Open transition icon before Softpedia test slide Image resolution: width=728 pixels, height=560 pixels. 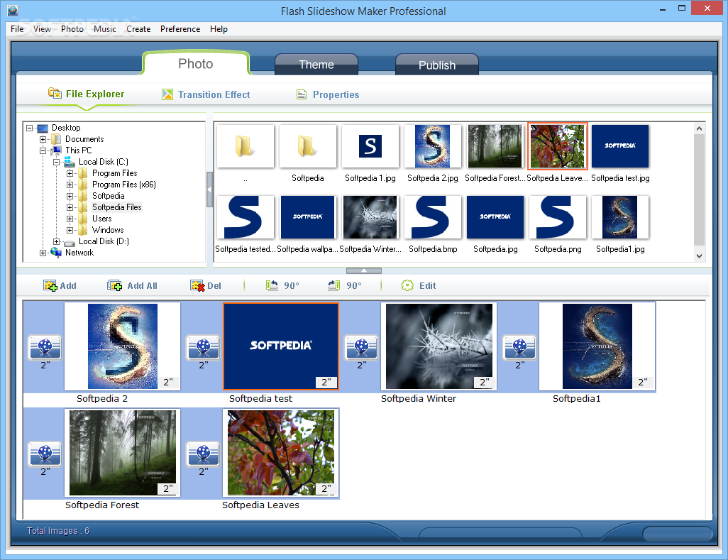coord(203,348)
